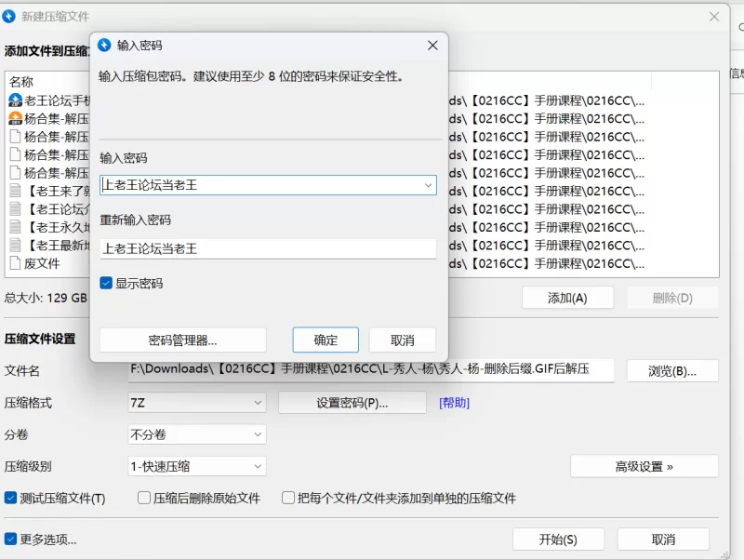Image resolution: width=744 pixels, height=560 pixels.
Task: Start compression with 开始(S)
Action: coord(558,540)
